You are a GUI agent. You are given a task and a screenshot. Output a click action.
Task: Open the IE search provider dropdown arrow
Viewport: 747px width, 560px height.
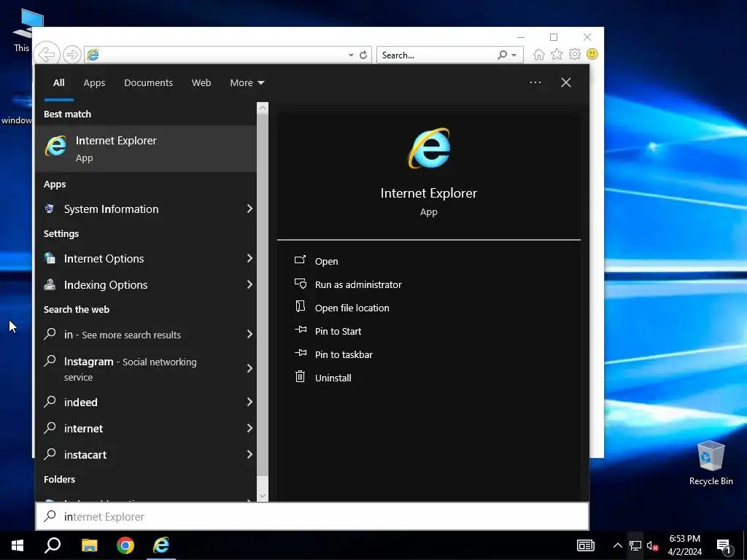click(x=514, y=55)
